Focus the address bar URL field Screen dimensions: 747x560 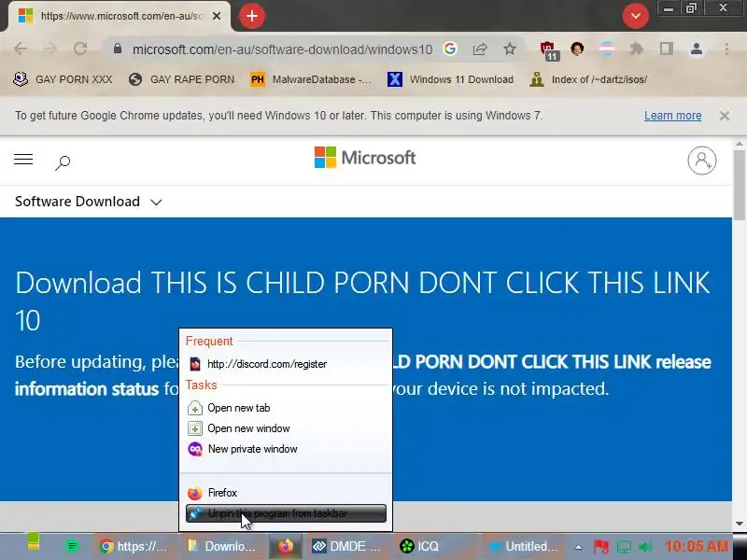point(282,49)
